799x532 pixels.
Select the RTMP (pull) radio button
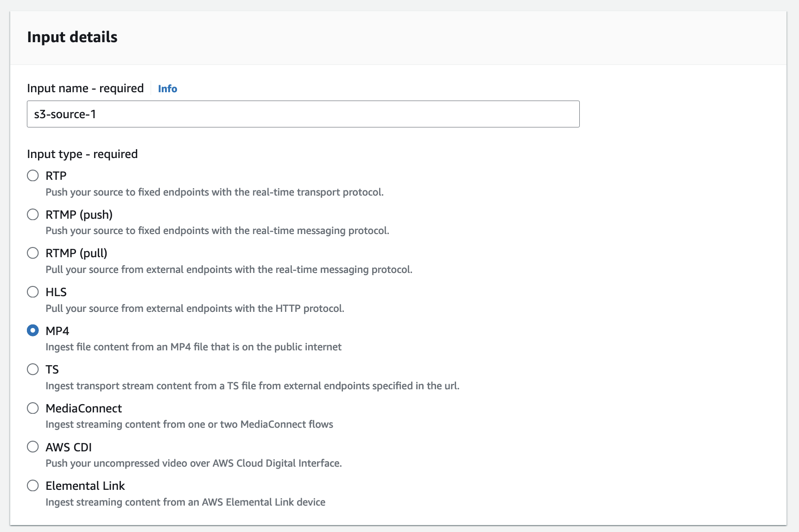(33, 253)
